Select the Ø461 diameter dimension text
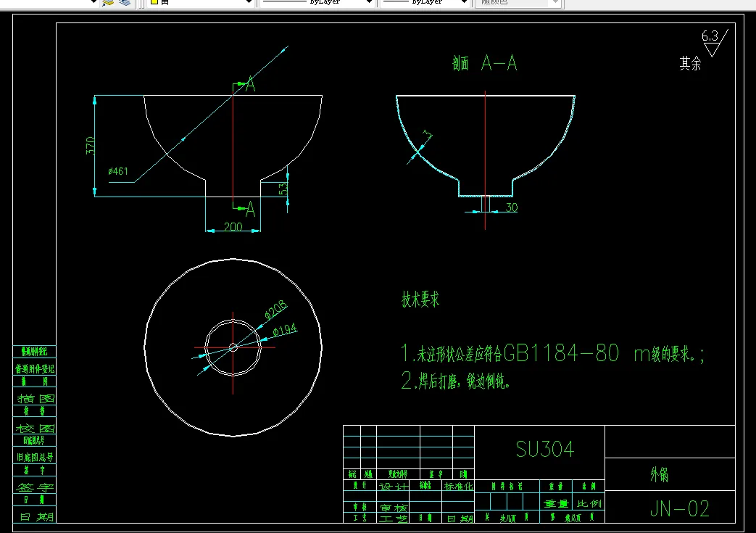This screenshot has height=533, width=756. coord(118,171)
